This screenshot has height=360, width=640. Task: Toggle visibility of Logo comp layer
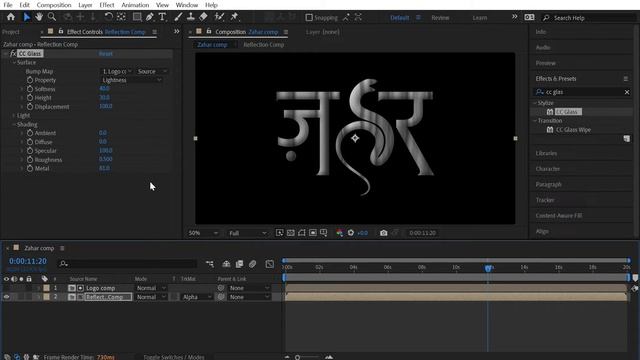click(6, 288)
